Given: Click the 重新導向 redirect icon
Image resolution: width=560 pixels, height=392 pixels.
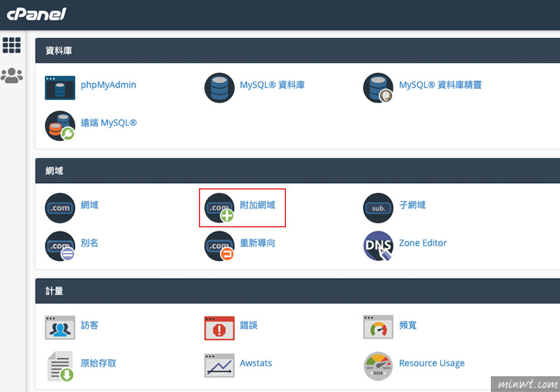Looking at the screenshot, I should click(x=219, y=246).
